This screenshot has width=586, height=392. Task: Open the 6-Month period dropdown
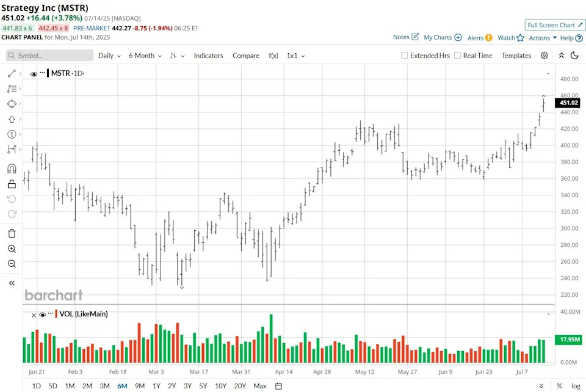pos(145,56)
